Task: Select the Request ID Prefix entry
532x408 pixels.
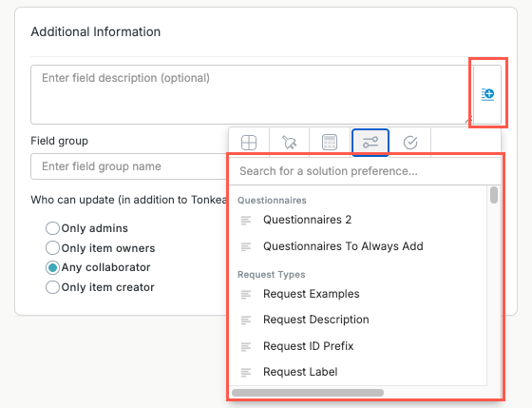Action: point(308,346)
